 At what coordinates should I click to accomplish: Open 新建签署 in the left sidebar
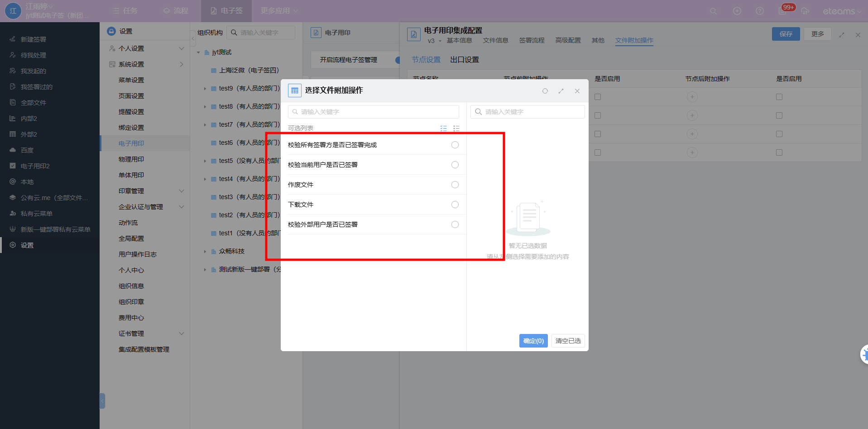[33, 39]
